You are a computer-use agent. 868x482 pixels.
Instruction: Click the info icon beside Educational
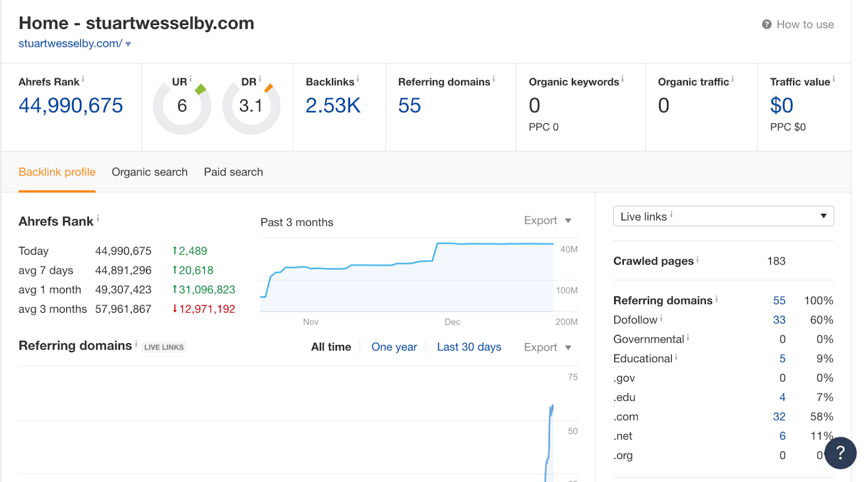point(676,357)
